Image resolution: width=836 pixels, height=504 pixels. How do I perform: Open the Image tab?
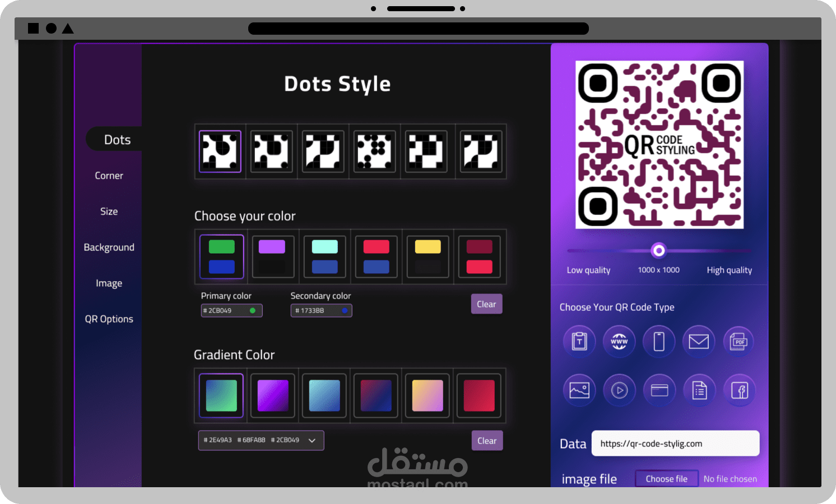coord(109,283)
